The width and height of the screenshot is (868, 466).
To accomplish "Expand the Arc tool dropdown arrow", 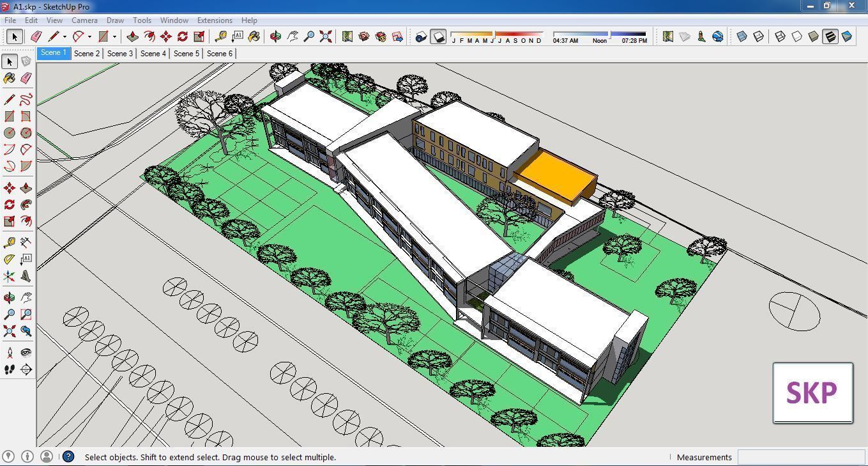I will 89,37.
